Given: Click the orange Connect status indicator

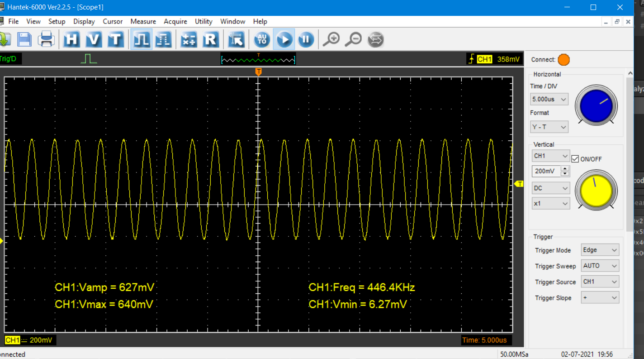Looking at the screenshot, I should pos(563,60).
